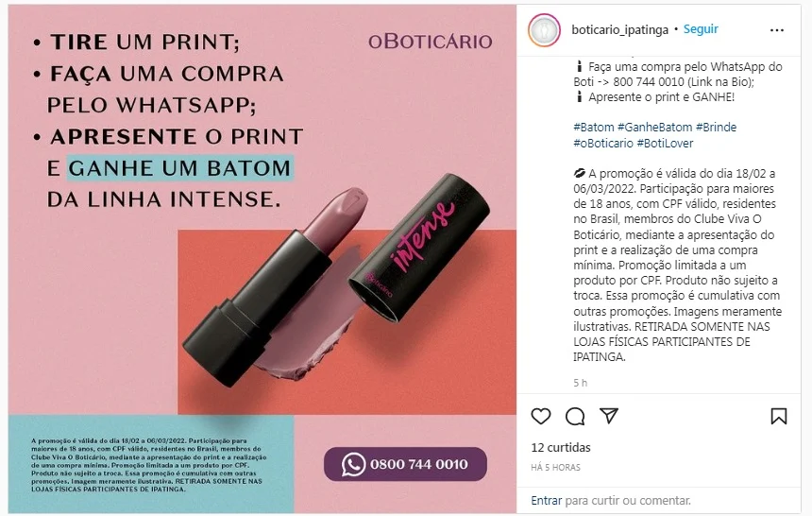This screenshot has width=812, height=516.
Task: Open the #BotiLover hashtag
Action: pyautogui.click(x=665, y=143)
